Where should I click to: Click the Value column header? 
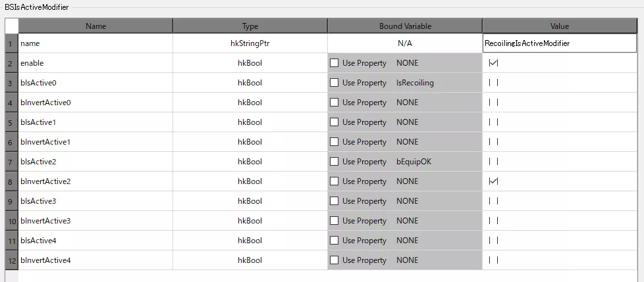pos(560,26)
